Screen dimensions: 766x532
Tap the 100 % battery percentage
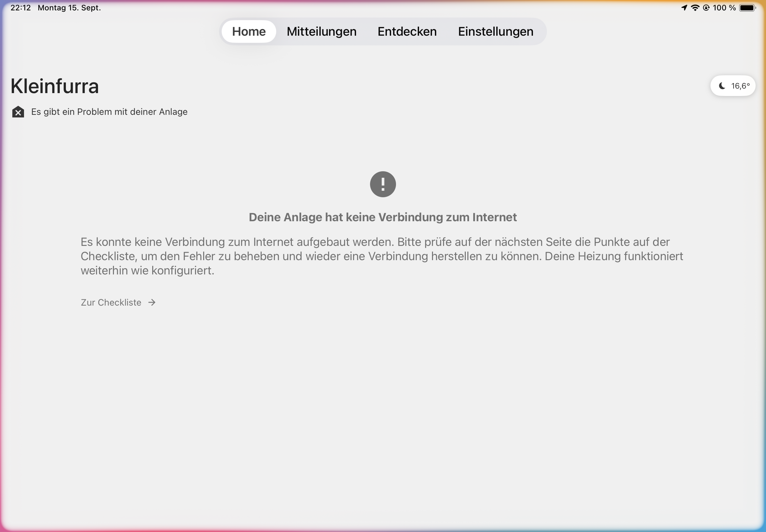[724, 8]
